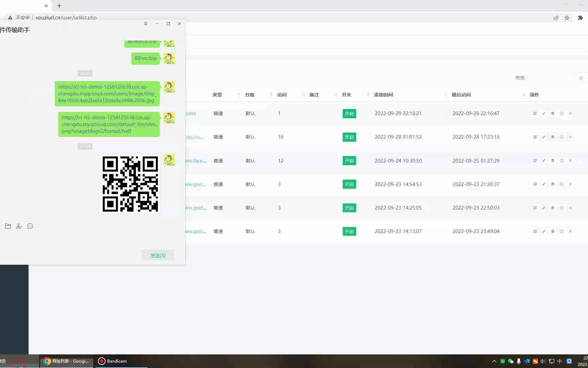This screenshot has height=368, width=588.
Task: Delete the row added 2022-09-29 22:16:21
Action: (x=570, y=113)
